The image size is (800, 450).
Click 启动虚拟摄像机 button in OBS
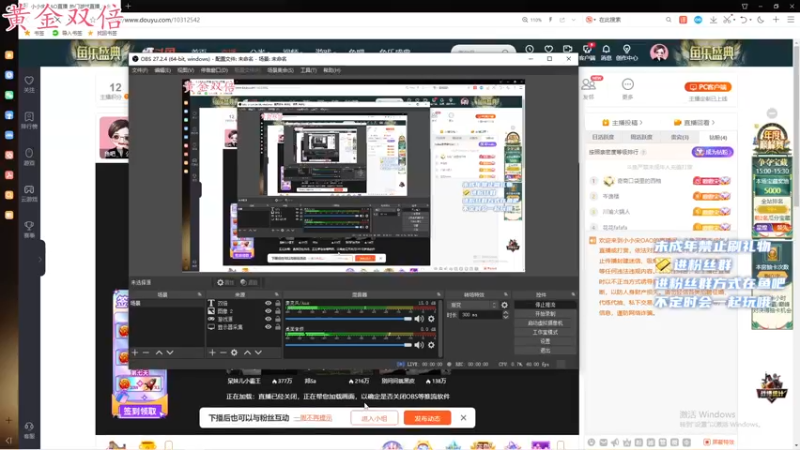coord(545,323)
